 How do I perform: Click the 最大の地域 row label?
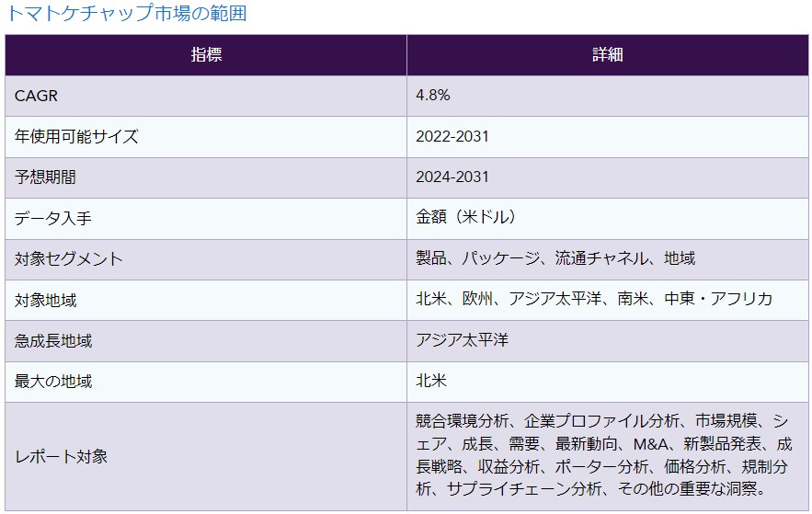pyautogui.click(x=53, y=382)
